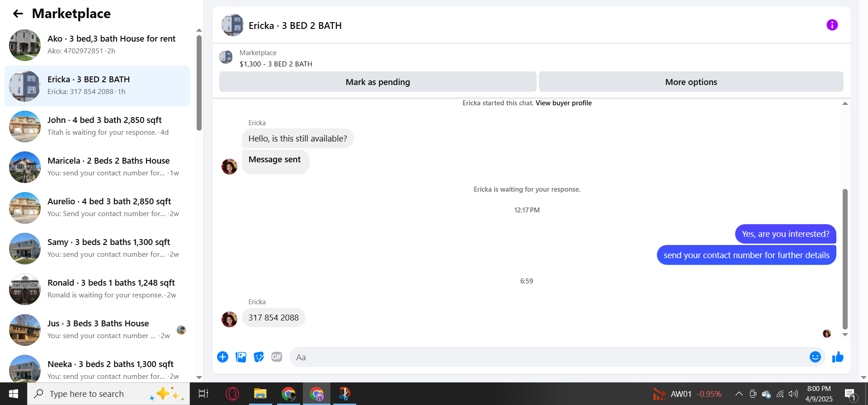Click the seen avatar on the Jus conversation

(181, 330)
